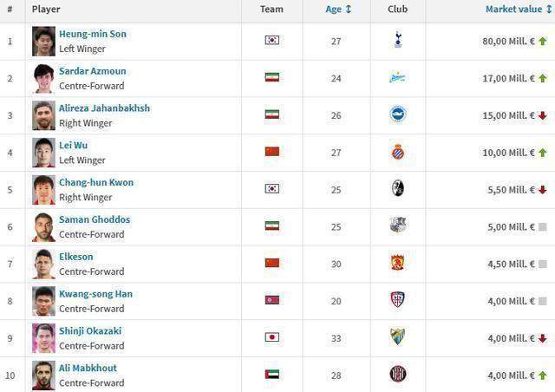This screenshot has height=392, width=555.
Task: Click the UAE flag for Ali Mabkhout
Action: click(271, 375)
